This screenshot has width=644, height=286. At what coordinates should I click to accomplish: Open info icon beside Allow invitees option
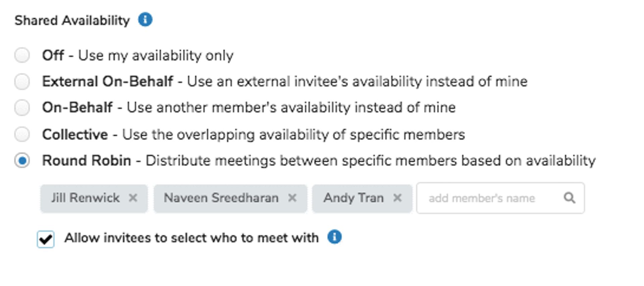pos(334,237)
